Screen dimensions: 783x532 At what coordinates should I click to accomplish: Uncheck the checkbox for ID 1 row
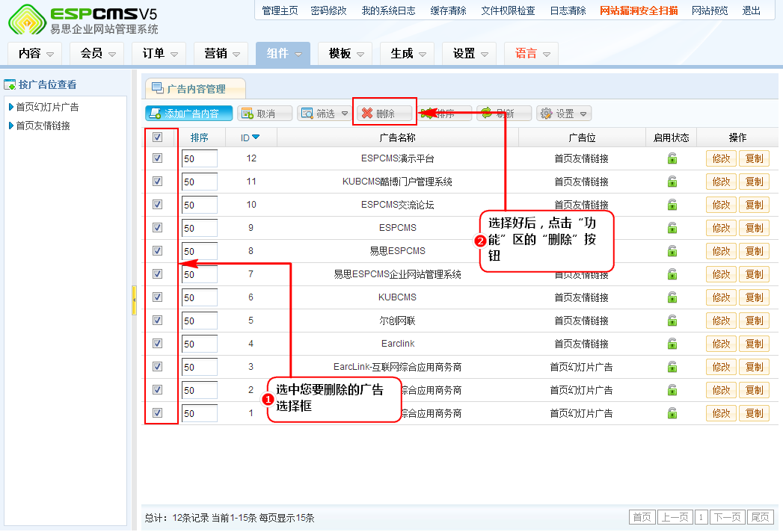click(157, 412)
